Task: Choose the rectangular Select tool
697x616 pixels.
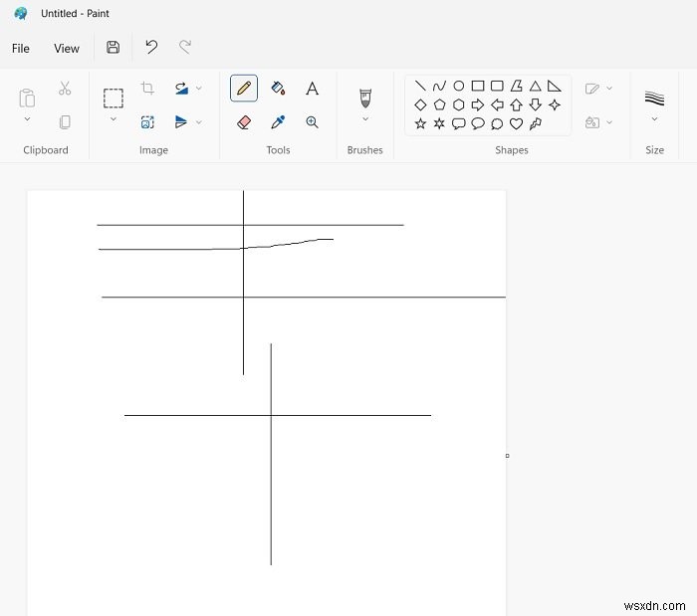Action: point(114,99)
